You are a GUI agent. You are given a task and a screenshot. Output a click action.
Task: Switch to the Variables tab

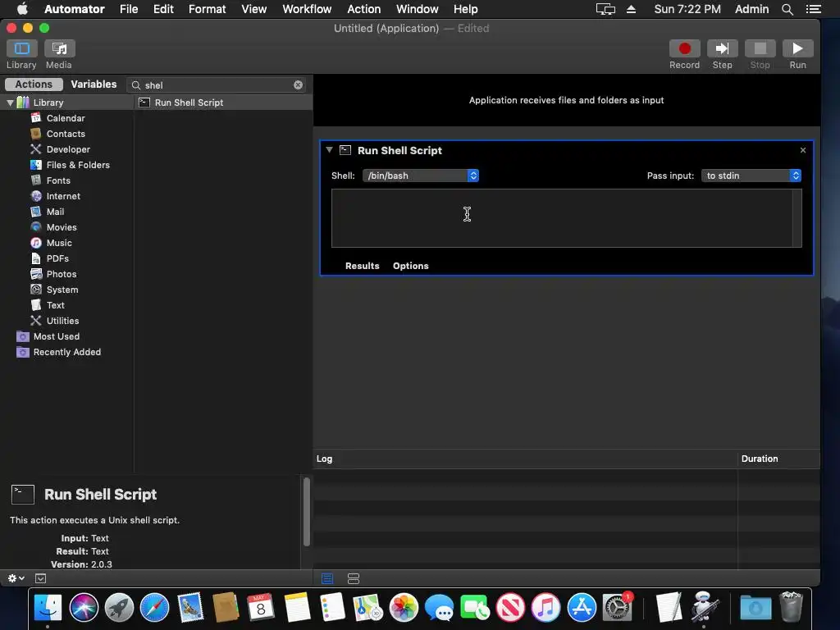click(x=94, y=84)
